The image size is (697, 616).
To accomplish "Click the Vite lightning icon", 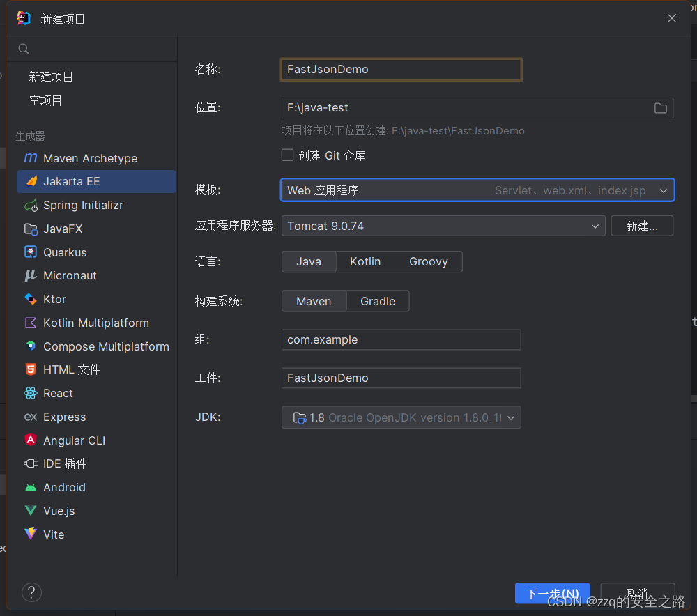I will [x=31, y=534].
